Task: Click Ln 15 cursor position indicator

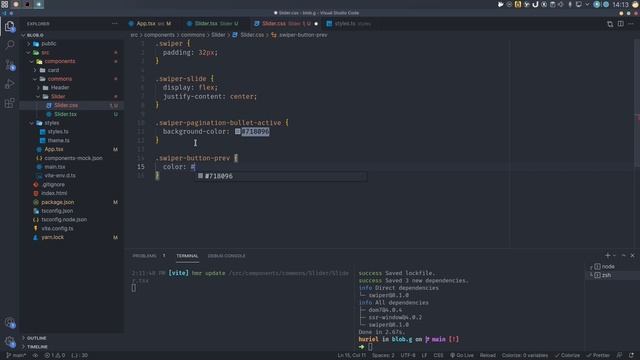Action: 351,356
